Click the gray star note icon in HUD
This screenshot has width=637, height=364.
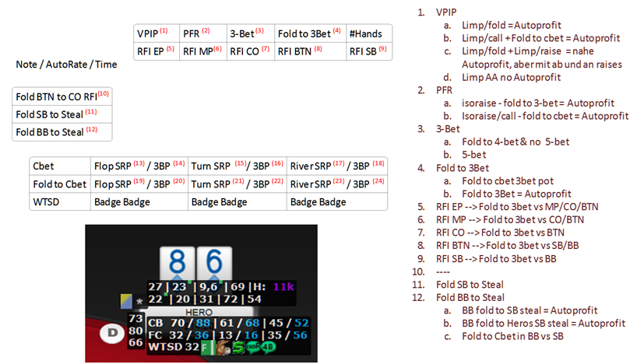(x=139, y=302)
